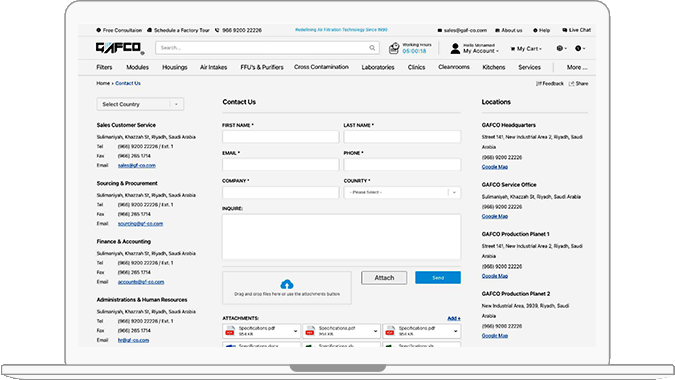Open the Services menu
This screenshot has height=380, width=675.
pos(529,67)
